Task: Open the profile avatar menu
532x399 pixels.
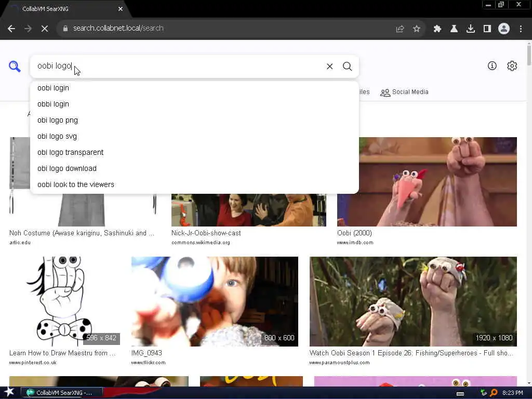Action: (504, 29)
